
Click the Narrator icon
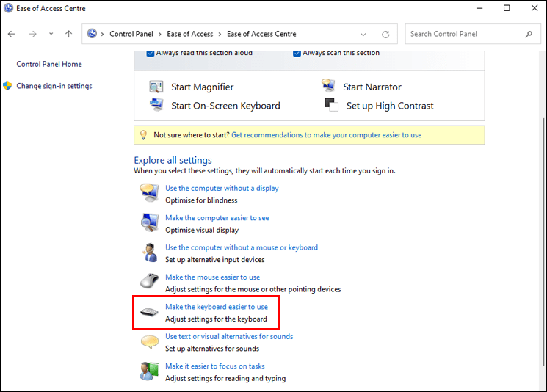(329, 87)
